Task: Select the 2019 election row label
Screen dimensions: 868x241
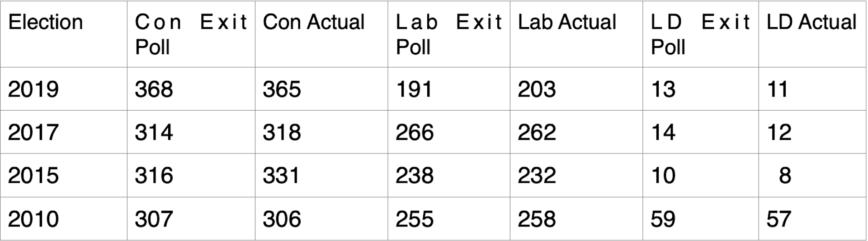Action: (33, 89)
